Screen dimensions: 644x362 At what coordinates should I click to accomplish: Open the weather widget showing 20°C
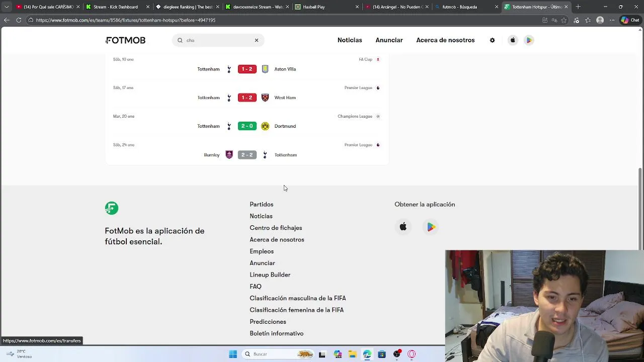click(x=19, y=354)
